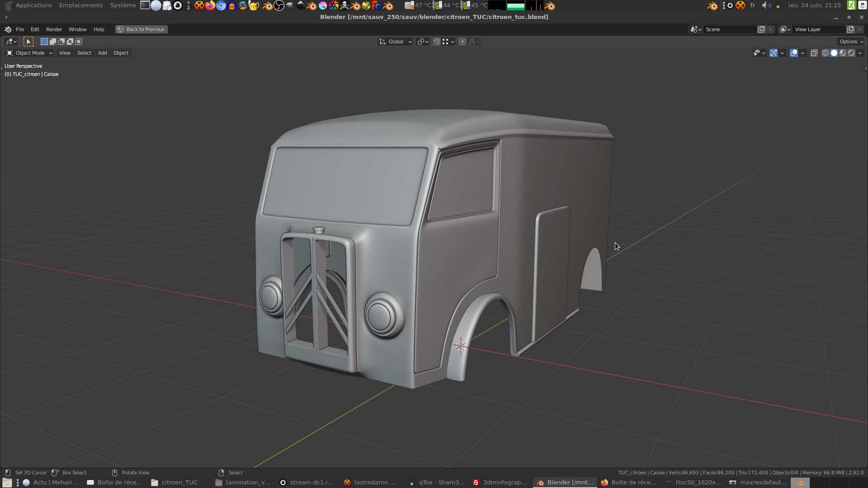Open the Emplacements menu in top panel

(x=81, y=5)
